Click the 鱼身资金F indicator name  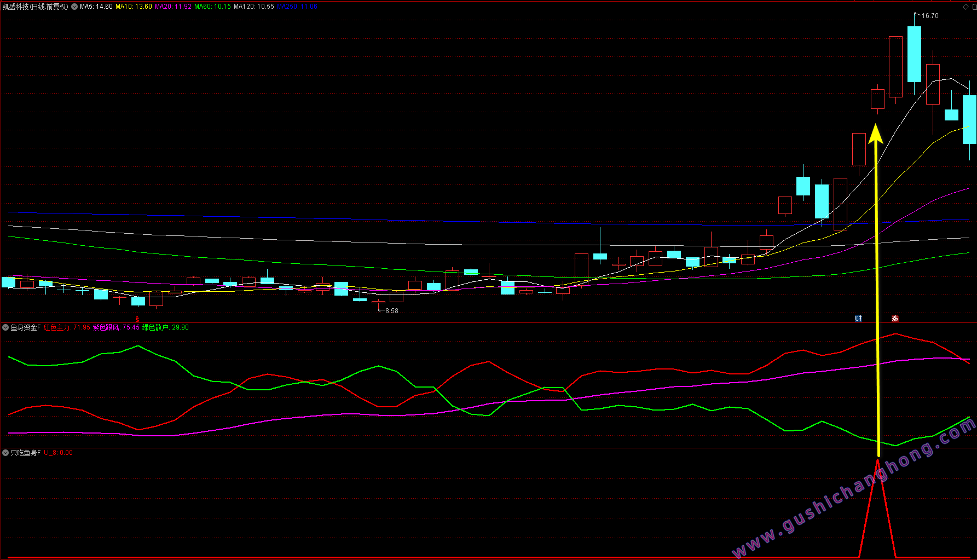tap(26, 327)
